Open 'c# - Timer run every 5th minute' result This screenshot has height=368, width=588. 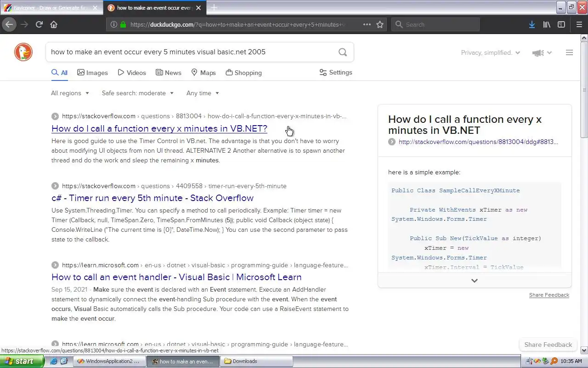coord(153,198)
